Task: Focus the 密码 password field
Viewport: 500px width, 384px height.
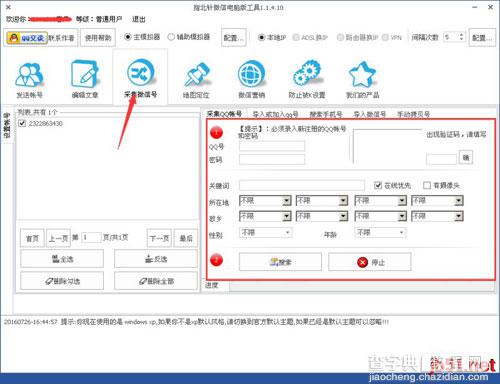Action: [x=272, y=159]
